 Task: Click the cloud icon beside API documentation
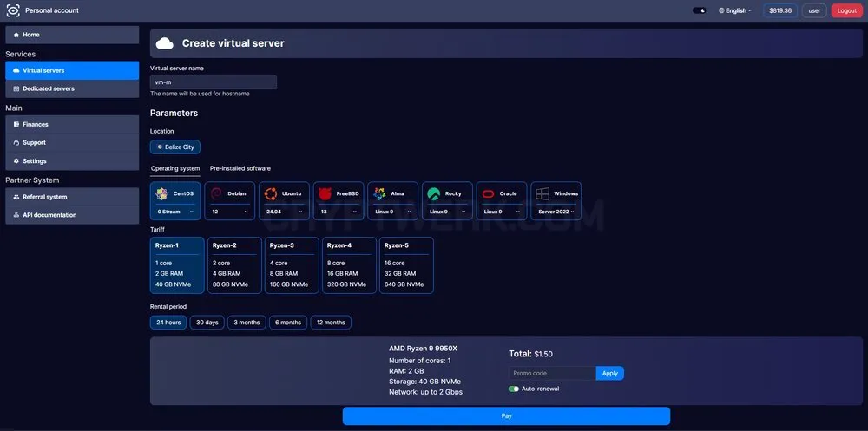click(x=16, y=215)
